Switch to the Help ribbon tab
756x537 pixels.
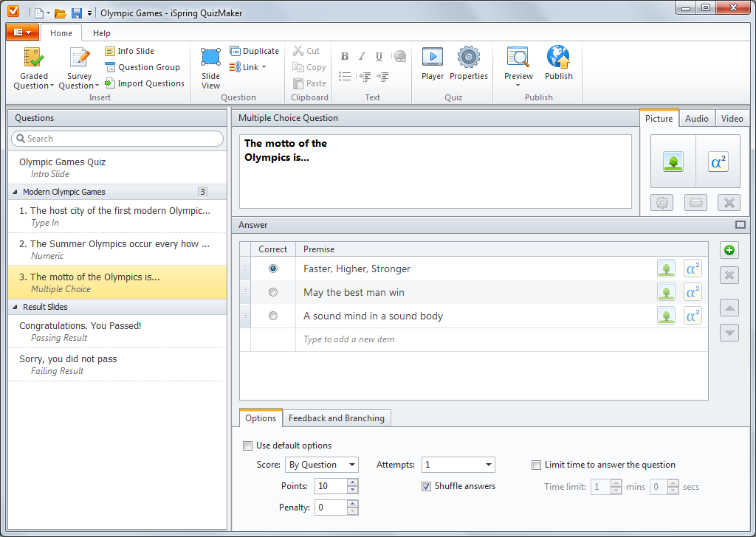(x=102, y=33)
